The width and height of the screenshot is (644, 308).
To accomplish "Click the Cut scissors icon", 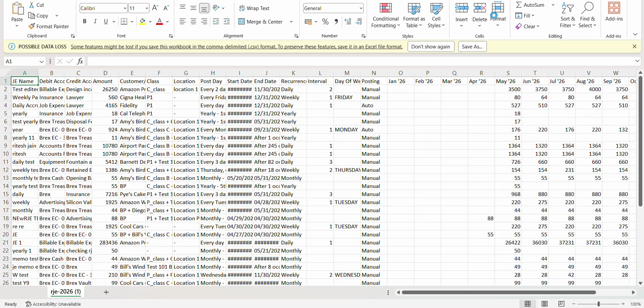I will click(x=32, y=5).
